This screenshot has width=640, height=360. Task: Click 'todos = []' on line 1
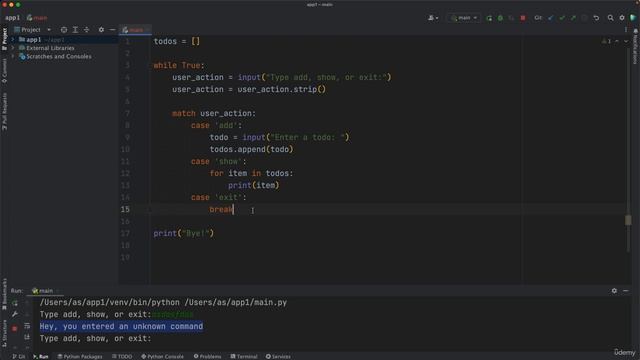point(177,41)
